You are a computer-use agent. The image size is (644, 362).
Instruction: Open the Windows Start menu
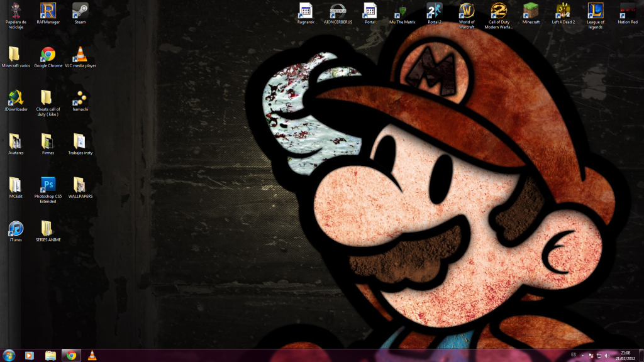tap(9, 356)
